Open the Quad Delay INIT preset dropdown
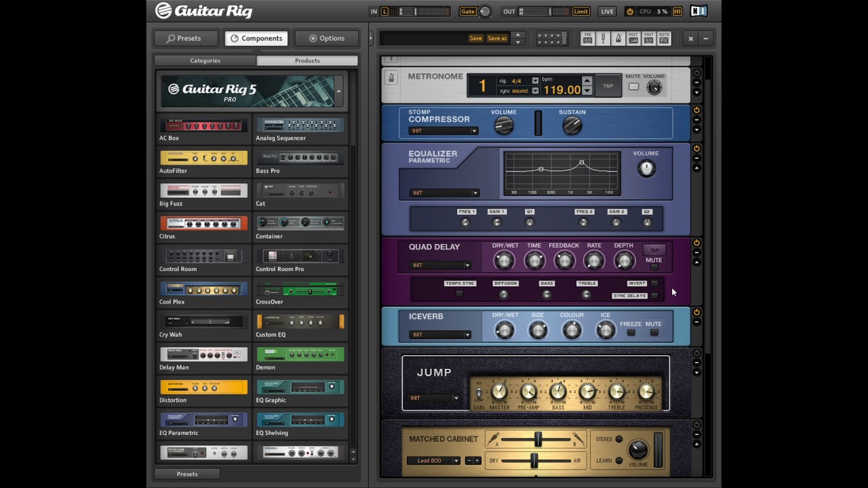This screenshot has width=868, height=488. click(440, 265)
